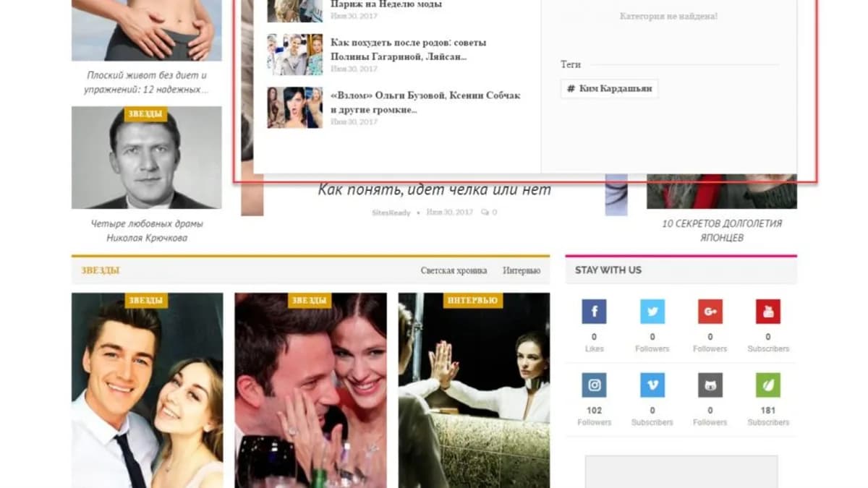Viewport: 868px width, 488px height.
Task: Select the Ким Кардашьян tag
Action: tap(609, 89)
